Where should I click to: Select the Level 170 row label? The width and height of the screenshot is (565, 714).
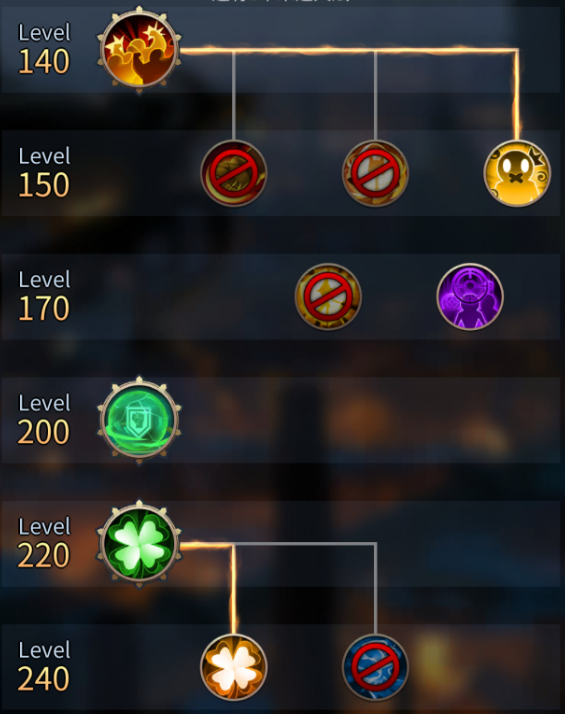click(44, 295)
